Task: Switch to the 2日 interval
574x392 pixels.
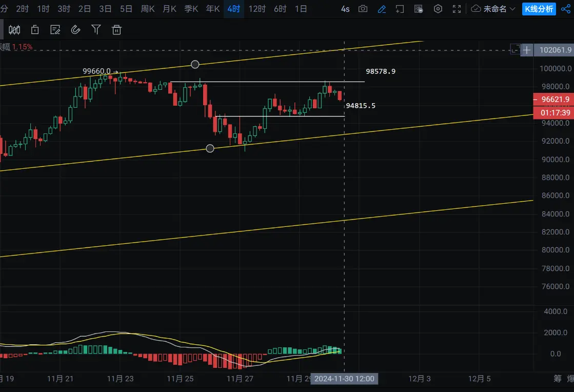Action: point(85,9)
